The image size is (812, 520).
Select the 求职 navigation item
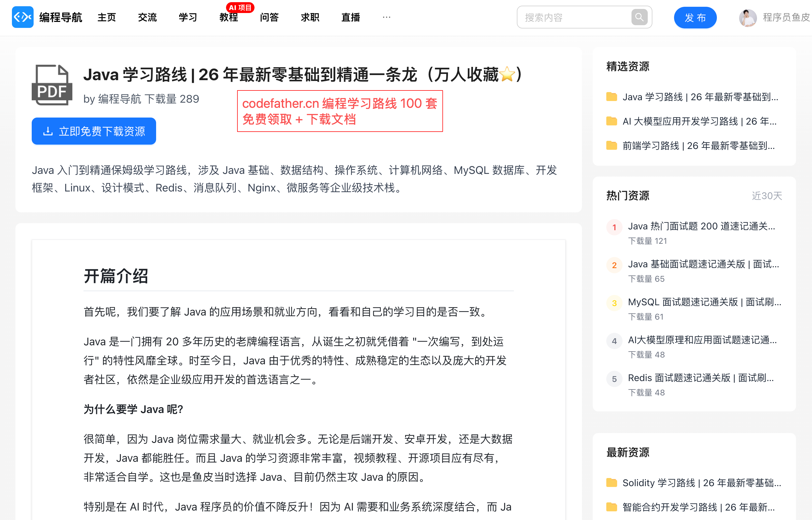pos(310,17)
